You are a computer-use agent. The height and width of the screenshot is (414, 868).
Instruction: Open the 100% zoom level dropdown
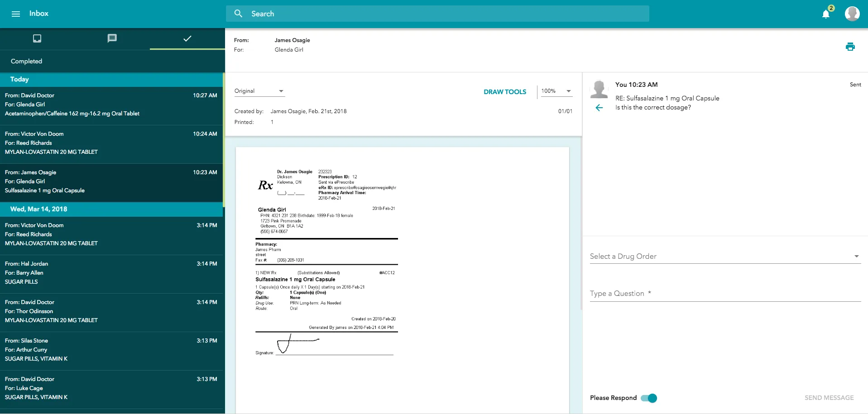point(556,91)
